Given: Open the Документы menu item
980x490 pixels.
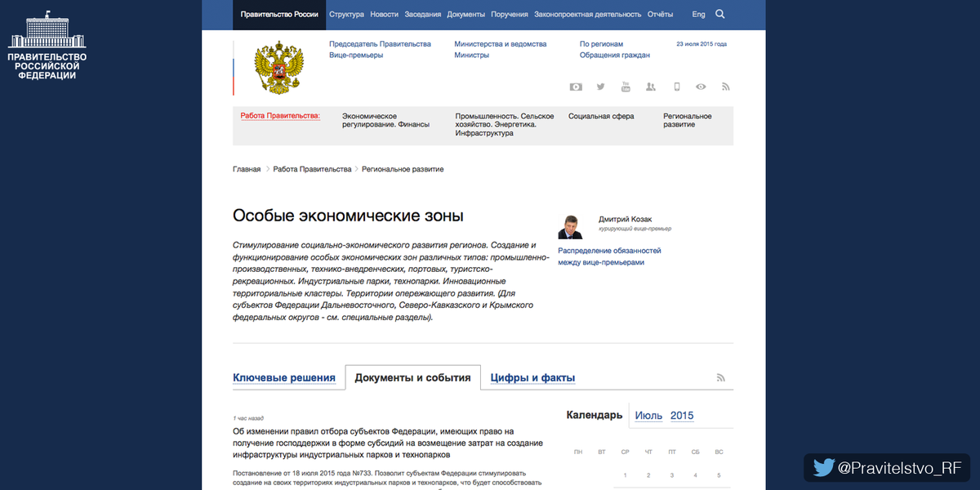Looking at the screenshot, I should coord(466,15).
